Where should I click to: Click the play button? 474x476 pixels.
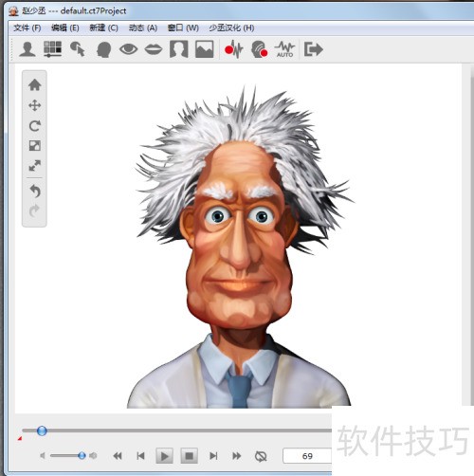click(164, 456)
